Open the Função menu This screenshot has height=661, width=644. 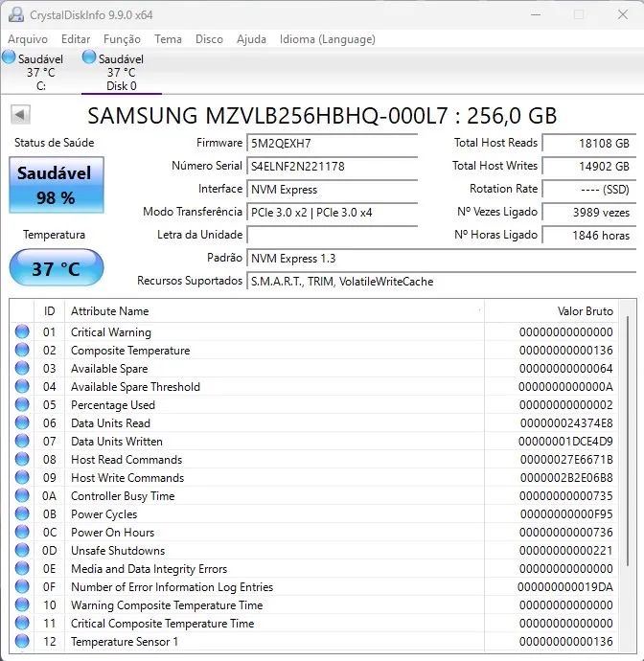coord(122,39)
